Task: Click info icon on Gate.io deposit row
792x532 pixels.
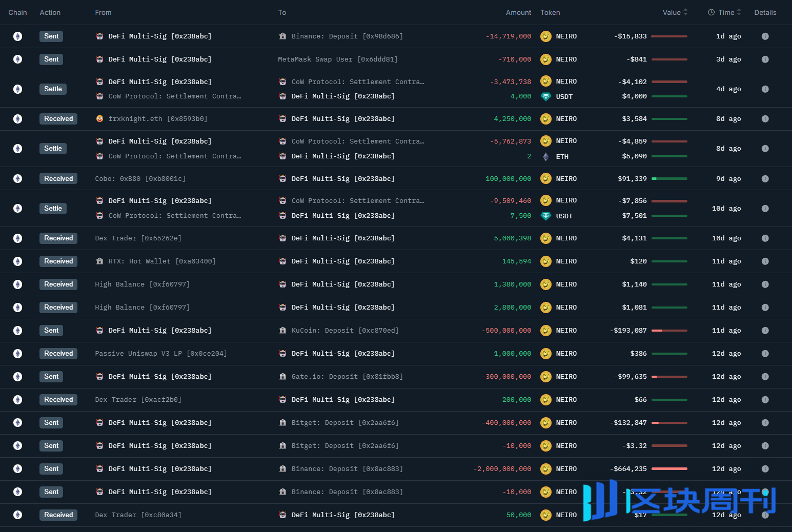Action: point(765,377)
